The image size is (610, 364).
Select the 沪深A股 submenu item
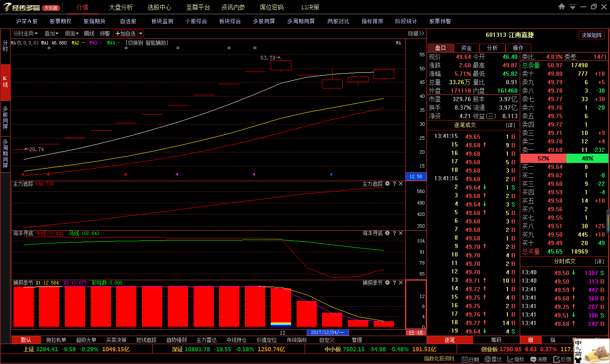pos(27,21)
